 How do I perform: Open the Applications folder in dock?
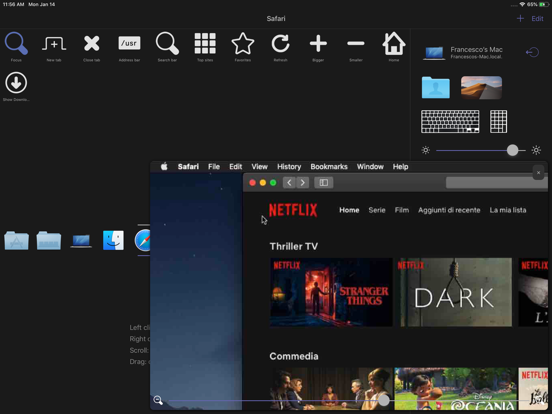click(16, 240)
